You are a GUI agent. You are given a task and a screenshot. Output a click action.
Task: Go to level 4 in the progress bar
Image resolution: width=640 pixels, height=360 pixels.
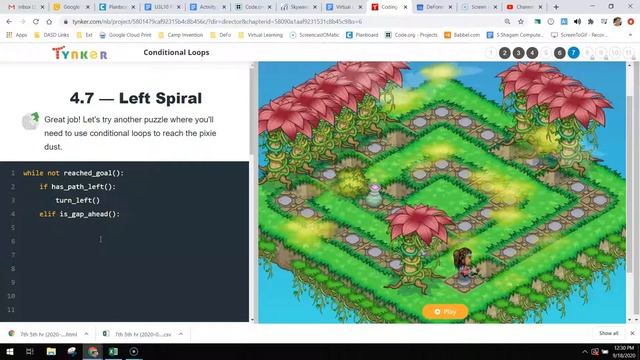(532, 53)
